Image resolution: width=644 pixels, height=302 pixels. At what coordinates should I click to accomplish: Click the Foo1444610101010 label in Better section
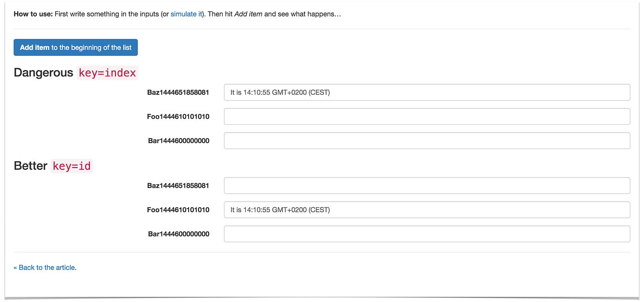pyautogui.click(x=178, y=209)
